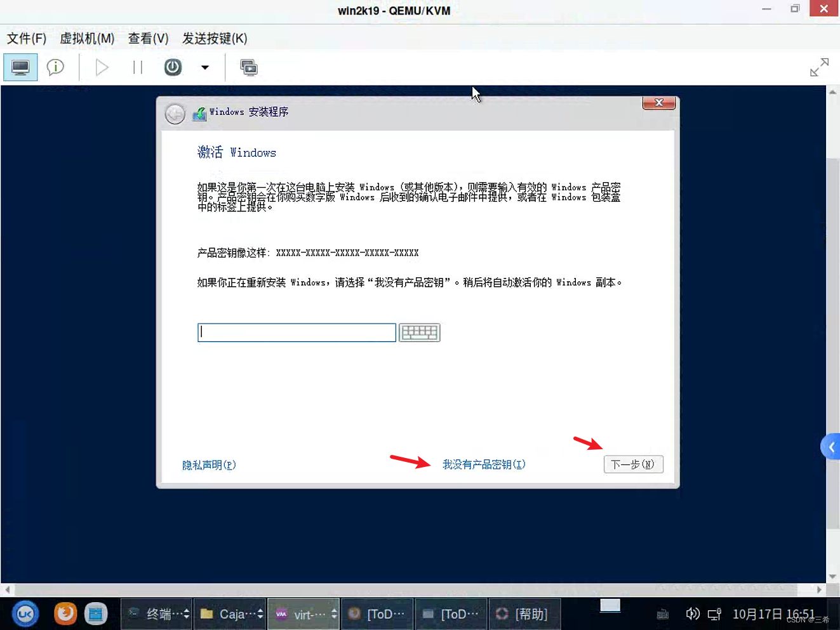Open virtual hardware details info icon

point(55,67)
